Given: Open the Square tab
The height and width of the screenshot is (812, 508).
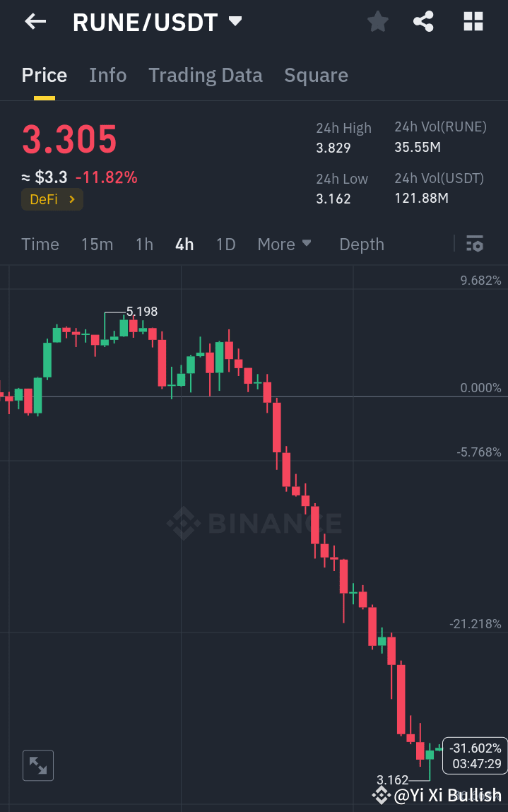Looking at the screenshot, I should tap(316, 75).
